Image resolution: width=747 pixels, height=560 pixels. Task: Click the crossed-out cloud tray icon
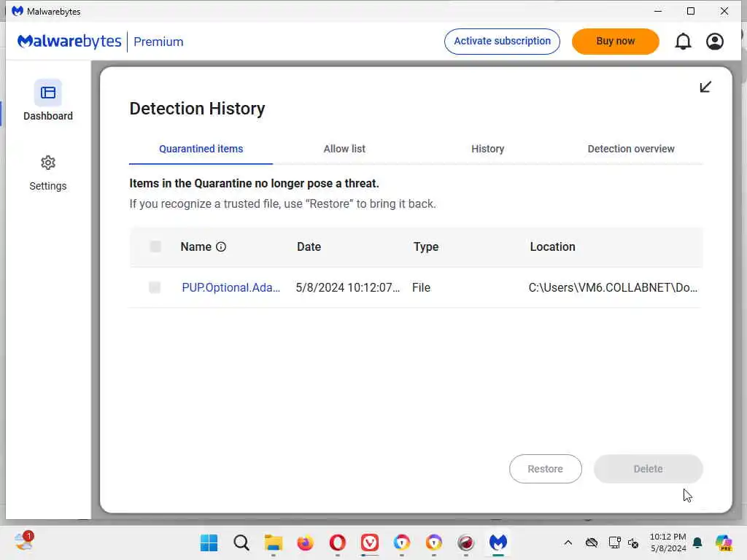coord(591,542)
